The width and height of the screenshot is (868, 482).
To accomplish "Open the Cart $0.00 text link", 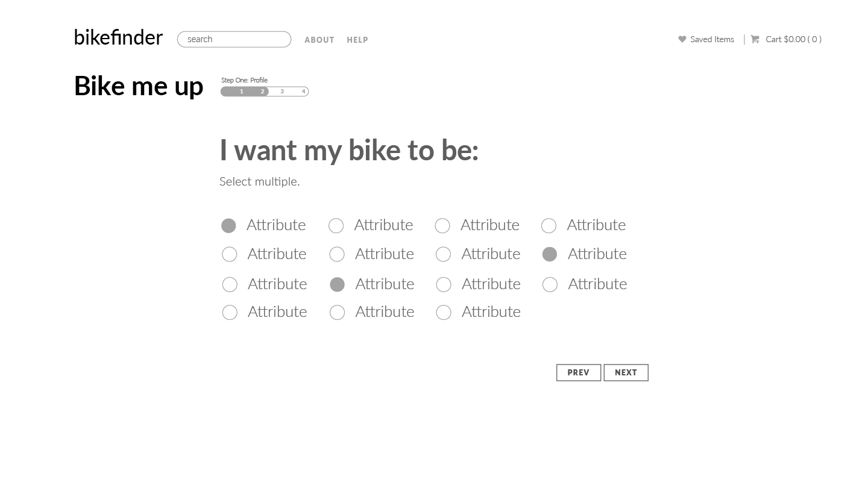I will (793, 39).
